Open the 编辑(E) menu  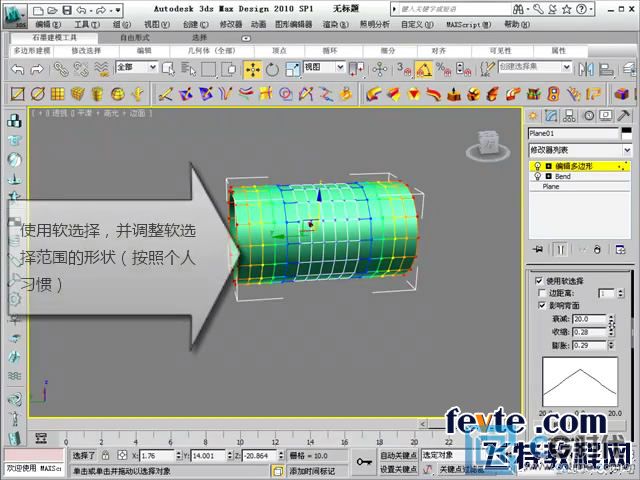[48, 24]
